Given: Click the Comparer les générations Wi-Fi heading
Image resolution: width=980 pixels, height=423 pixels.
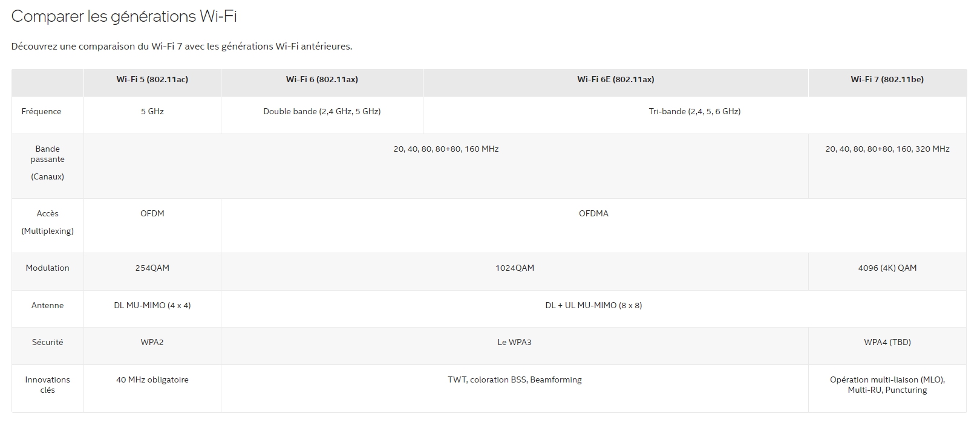Looking at the screenshot, I should tap(124, 16).
